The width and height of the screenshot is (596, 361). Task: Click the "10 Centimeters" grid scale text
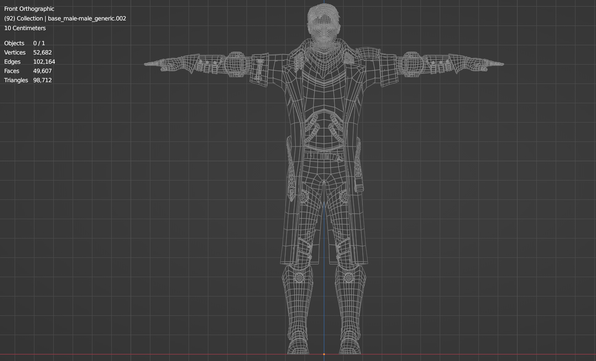click(25, 28)
